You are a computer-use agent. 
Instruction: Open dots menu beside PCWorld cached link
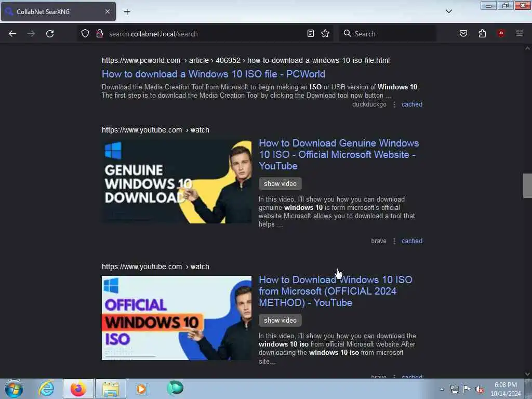394,104
